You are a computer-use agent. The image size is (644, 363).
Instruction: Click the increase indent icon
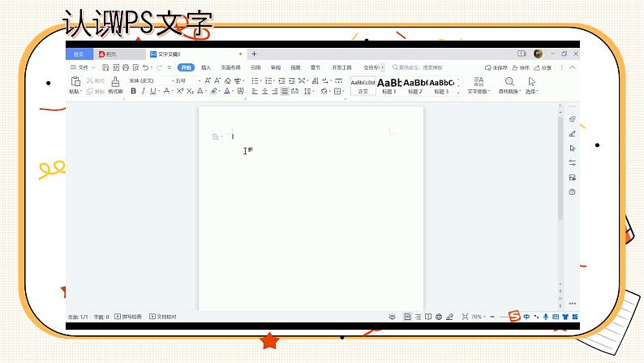click(292, 80)
